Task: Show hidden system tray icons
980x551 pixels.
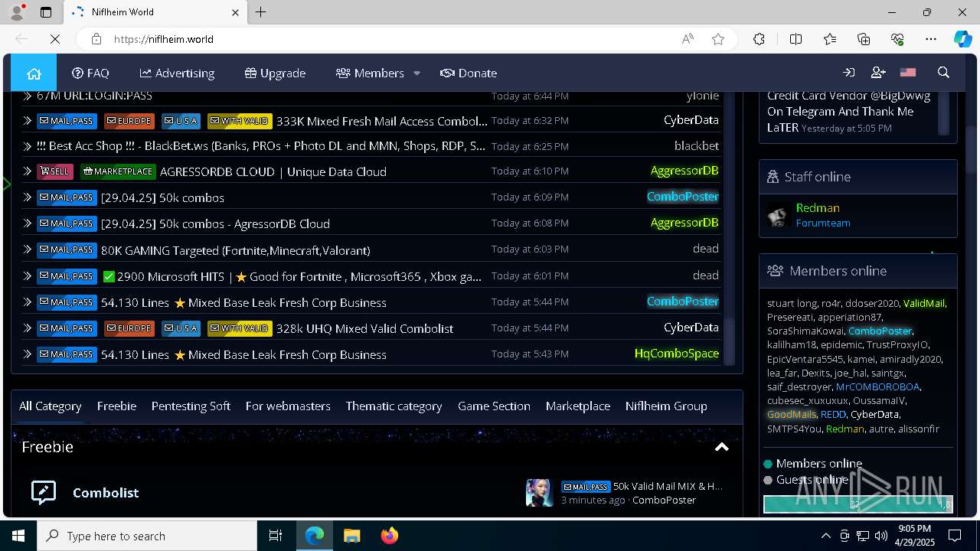Action: tap(825, 536)
